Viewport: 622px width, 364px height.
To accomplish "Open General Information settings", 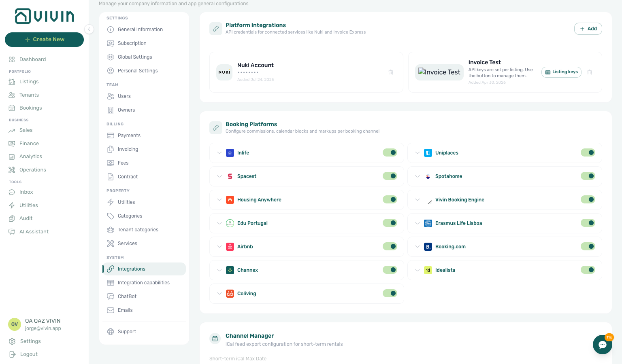I will click(x=144, y=30).
